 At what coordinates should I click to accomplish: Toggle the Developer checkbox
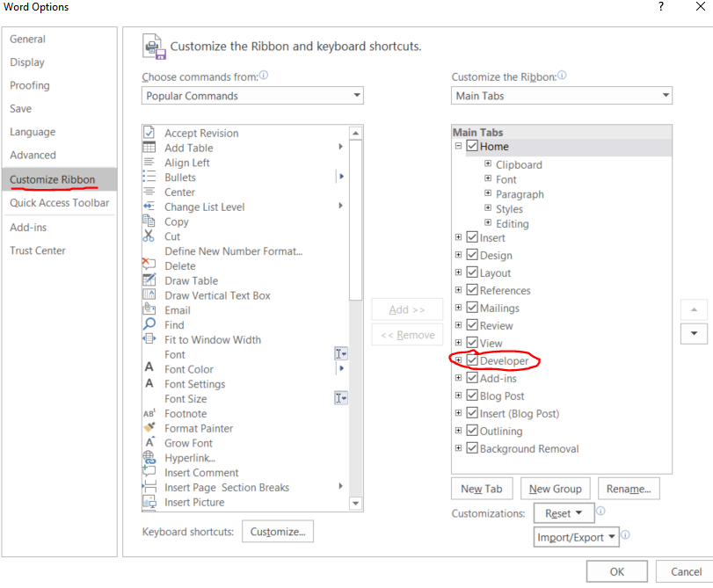[x=472, y=360]
